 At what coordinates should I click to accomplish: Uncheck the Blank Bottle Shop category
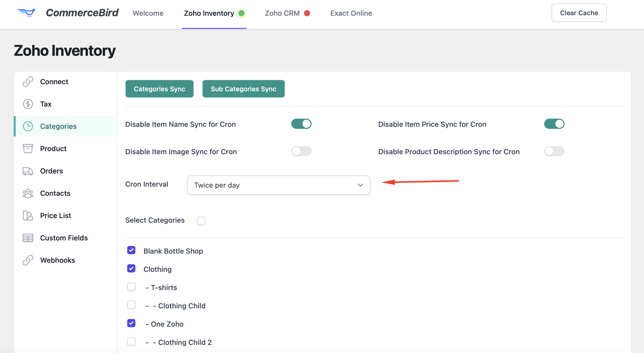131,250
